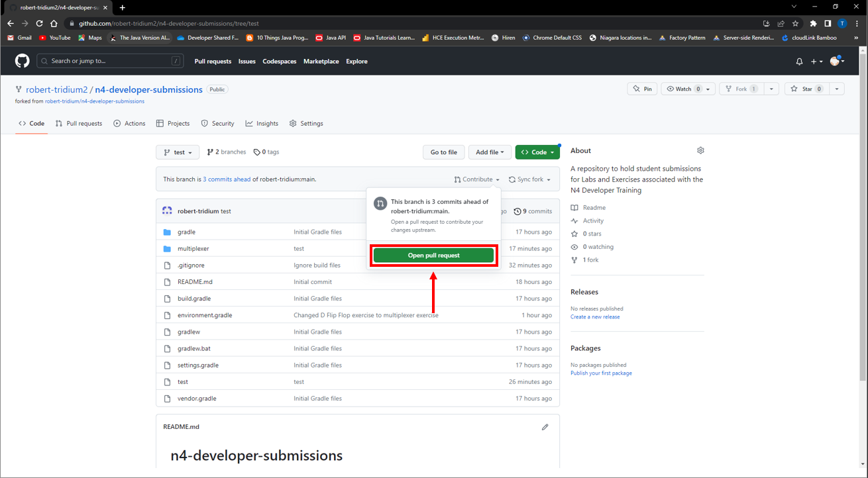Open a new browser tab
Image resolution: width=868 pixels, height=478 pixels.
click(123, 7)
